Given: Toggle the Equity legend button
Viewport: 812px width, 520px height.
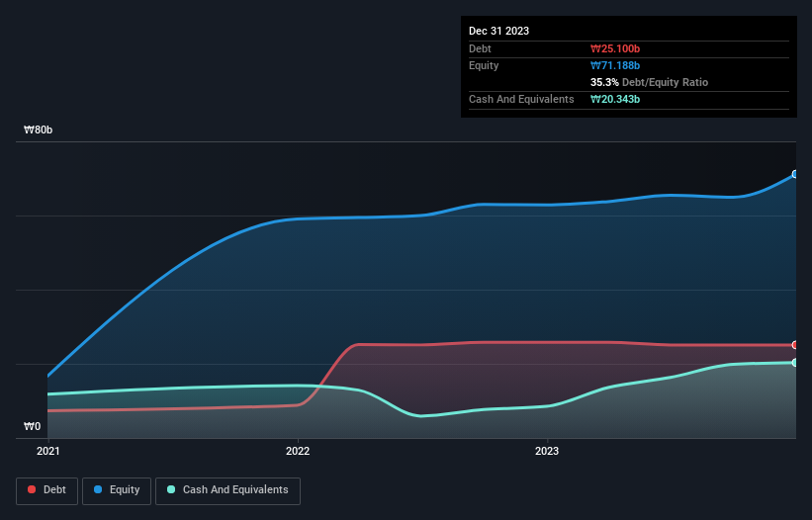Looking at the screenshot, I should 117,490.
